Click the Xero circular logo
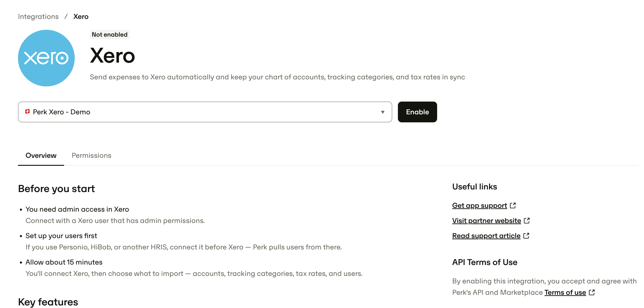The image size is (644, 308). (46, 58)
